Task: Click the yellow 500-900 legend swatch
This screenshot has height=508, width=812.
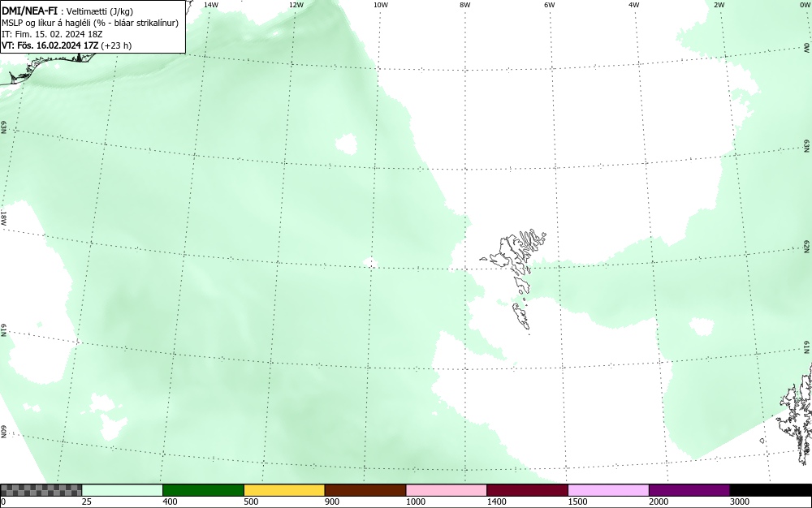Action: tap(284, 490)
